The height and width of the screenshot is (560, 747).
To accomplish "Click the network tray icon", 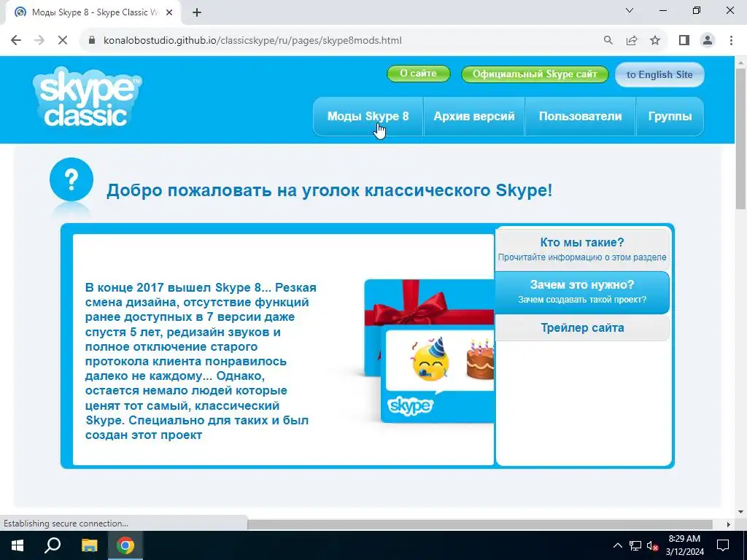I will (635, 545).
